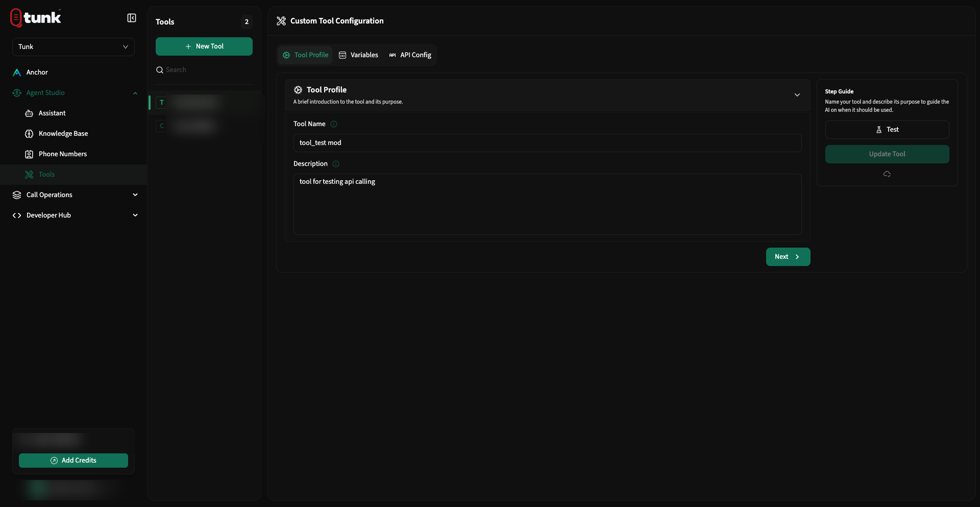Viewport: 980px width, 507px height.
Task: Click the Tunk logo
Action: [x=36, y=18]
